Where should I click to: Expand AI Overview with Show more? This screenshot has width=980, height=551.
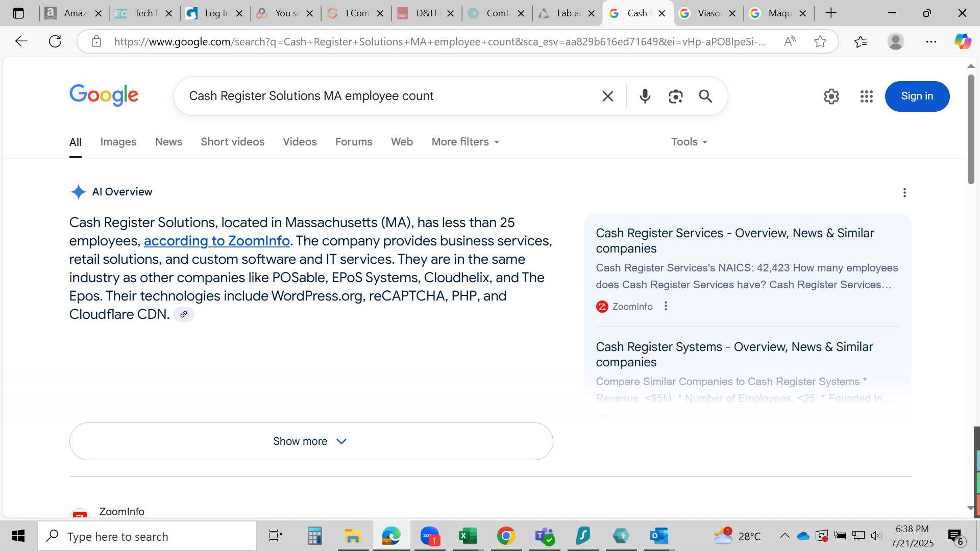click(311, 441)
